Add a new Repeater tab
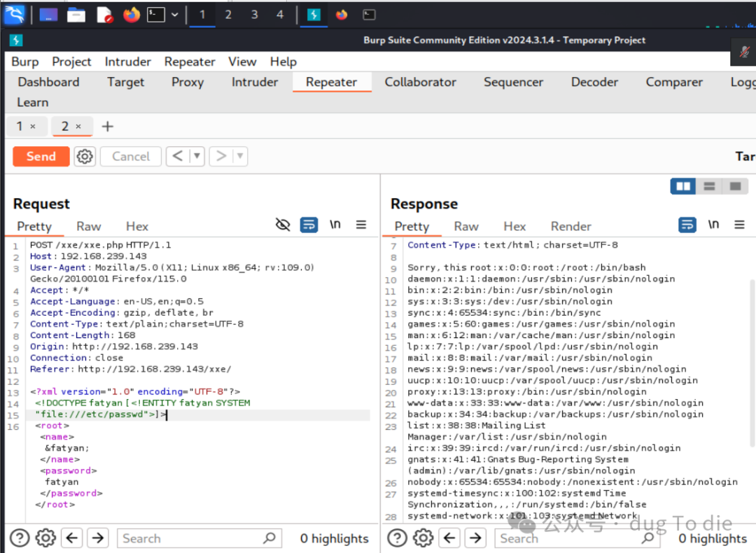Viewport: 756px width, 553px height. click(108, 126)
